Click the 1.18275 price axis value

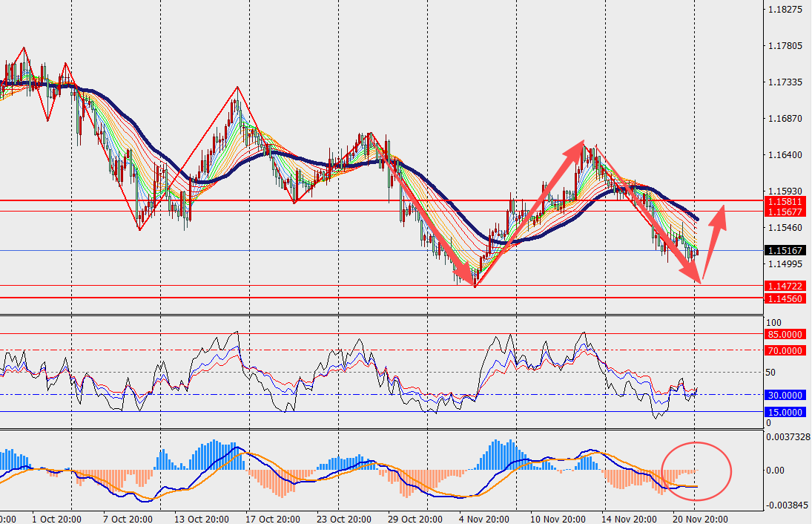point(786,10)
